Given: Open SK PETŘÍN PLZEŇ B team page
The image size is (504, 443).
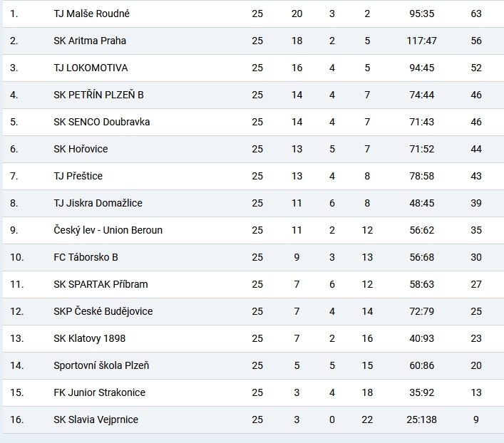Looking at the screenshot, I should pyautogui.click(x=100, y=95).
